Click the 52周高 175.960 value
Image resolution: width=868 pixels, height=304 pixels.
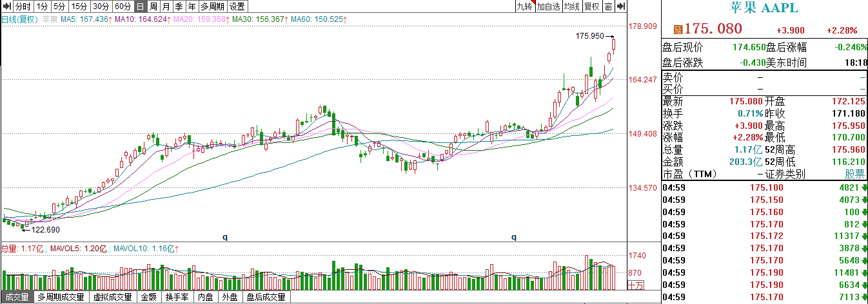pos(847,150)
